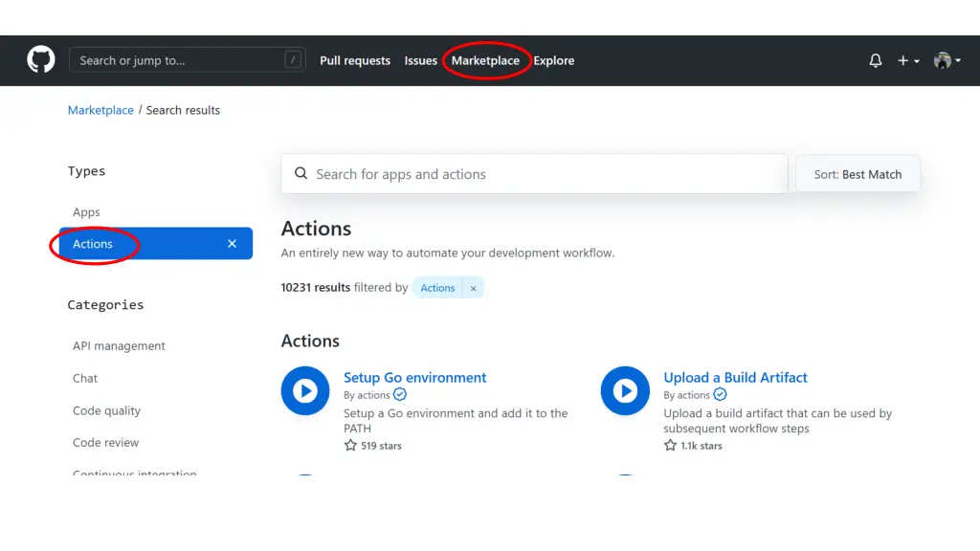Viewport: 980px width, 551px height.
Task: Open Explore in top navigation
Action: tap(553, 60)
